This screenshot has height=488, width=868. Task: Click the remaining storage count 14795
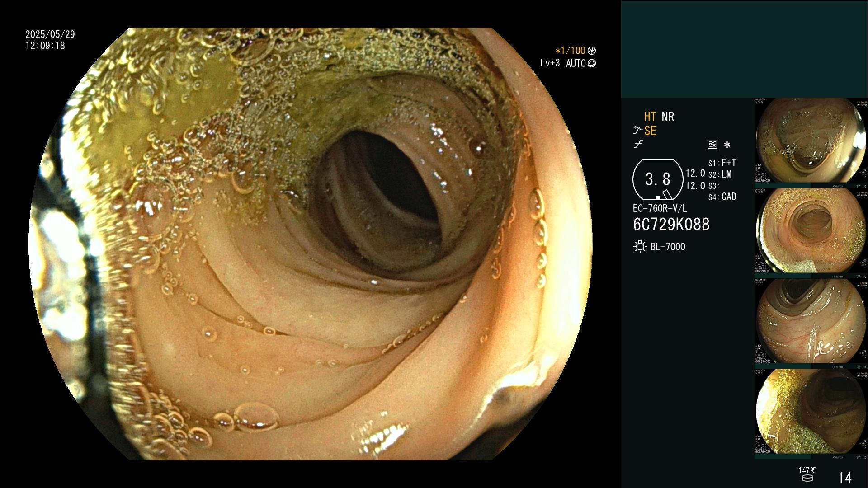[x=807, y=470]
